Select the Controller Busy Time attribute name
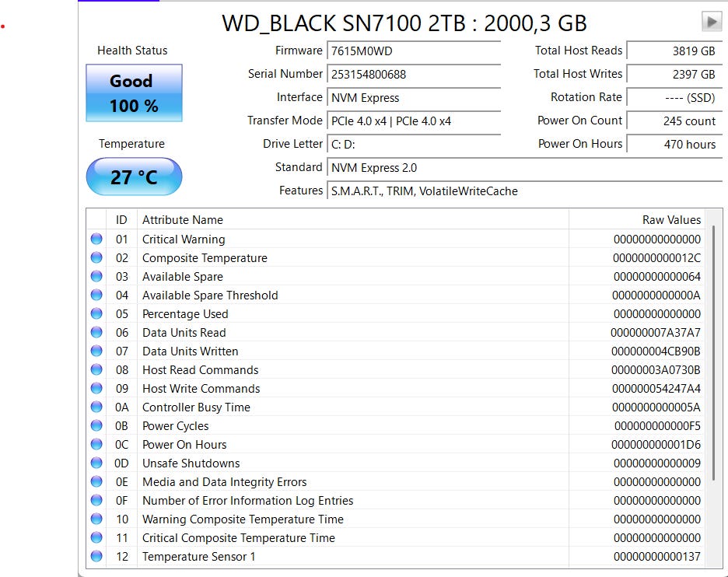This screenshot has height=577, width=728. pos(196,407)
